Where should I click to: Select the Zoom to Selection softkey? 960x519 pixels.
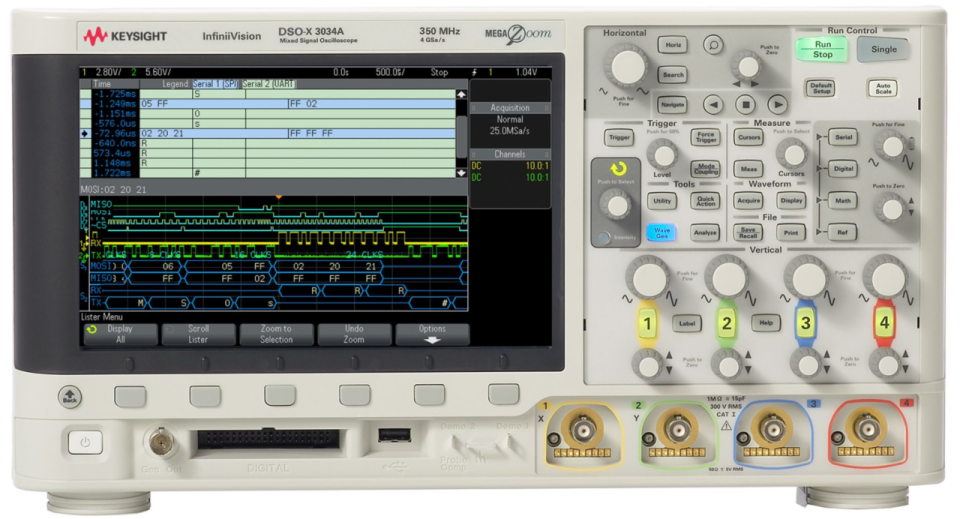pos(276,334)
